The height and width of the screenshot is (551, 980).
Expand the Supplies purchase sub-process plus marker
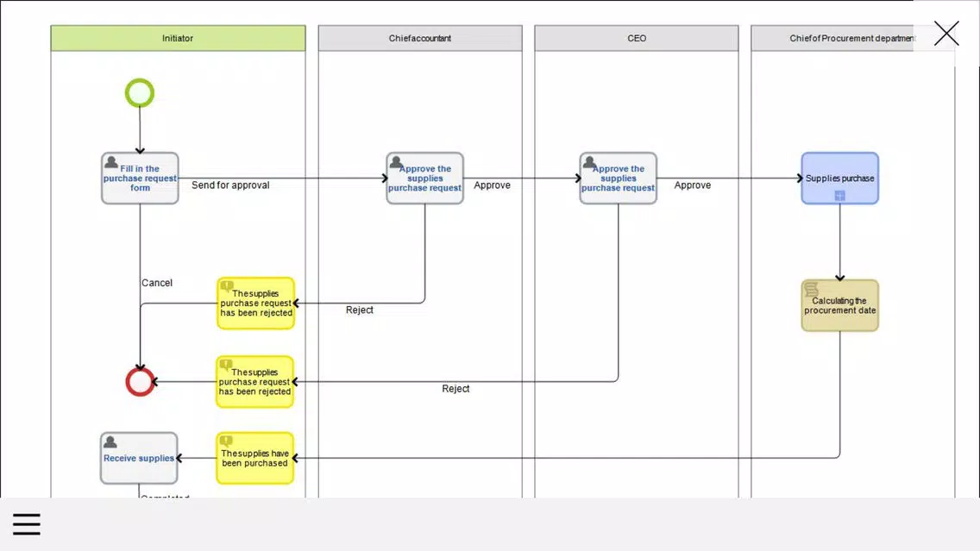click(840, 196)
